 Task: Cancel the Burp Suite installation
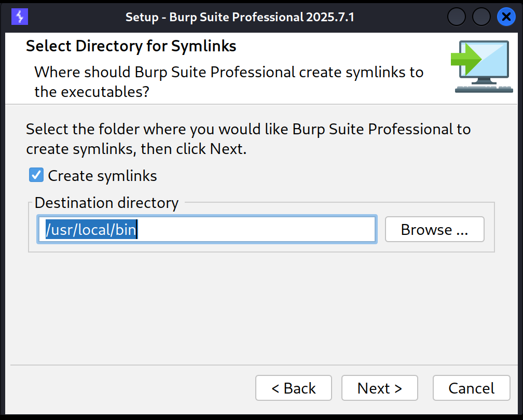(471, 388)
